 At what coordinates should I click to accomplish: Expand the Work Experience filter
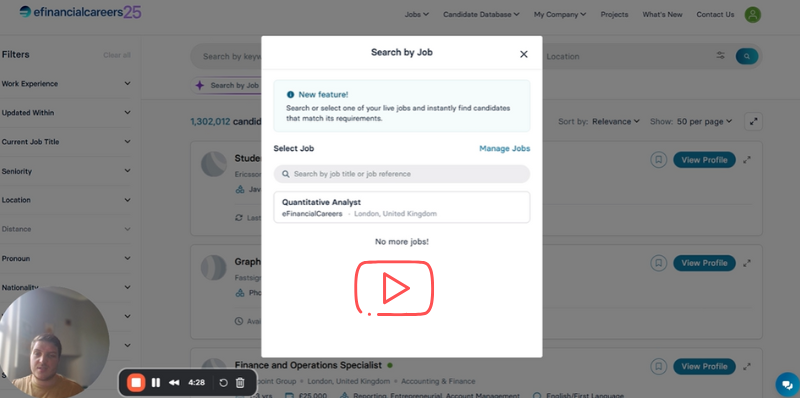tap(66, 84)
